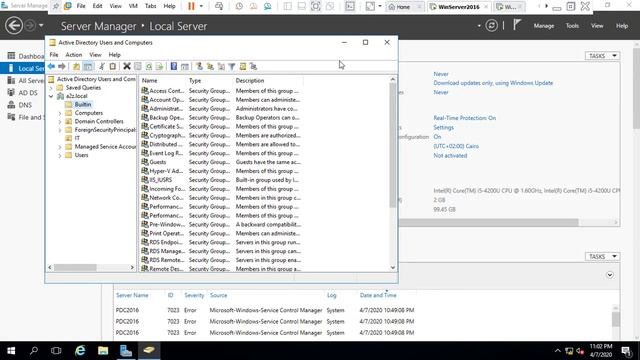
Task: Select the Guests security group row
Action: point(221,162)
